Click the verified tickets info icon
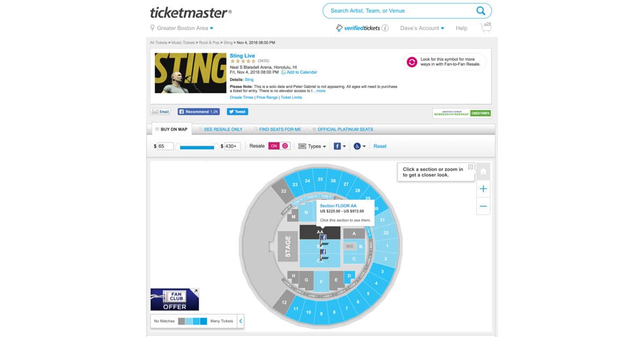644x337 pixels. pos(385,28)
